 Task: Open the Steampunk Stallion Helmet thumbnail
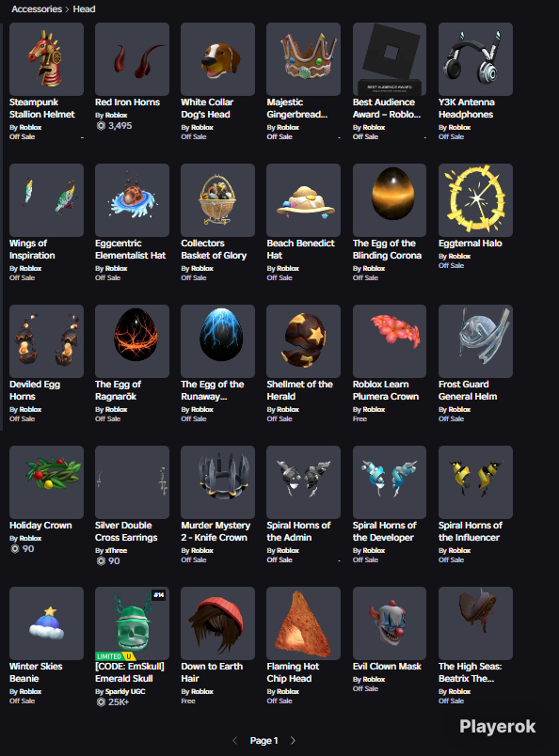[x=46, y=59]
